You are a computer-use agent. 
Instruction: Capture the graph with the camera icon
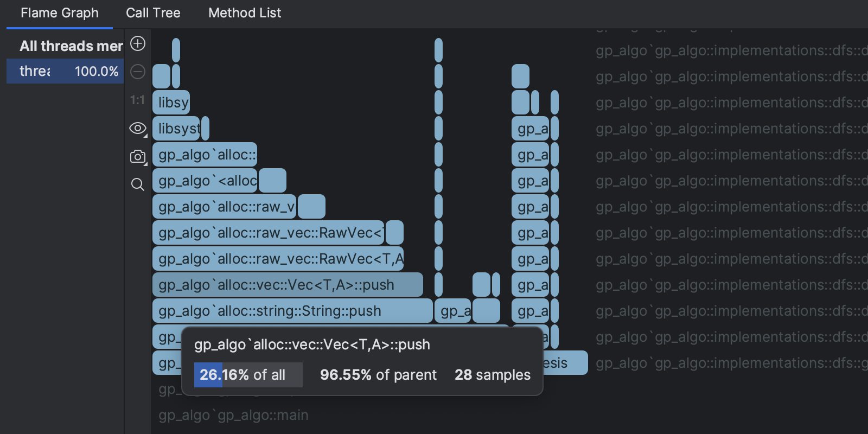click(138, 157)
